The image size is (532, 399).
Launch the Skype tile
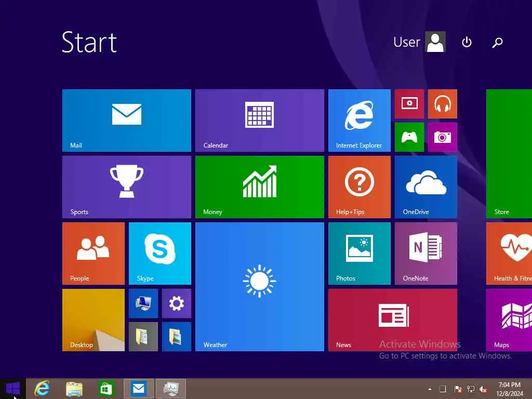(x=160, y=254)
